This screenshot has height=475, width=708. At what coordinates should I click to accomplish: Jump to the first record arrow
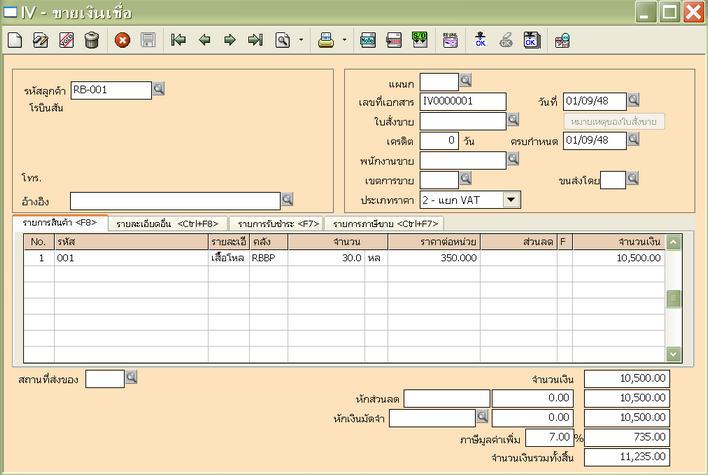click(x=179, y=41)
